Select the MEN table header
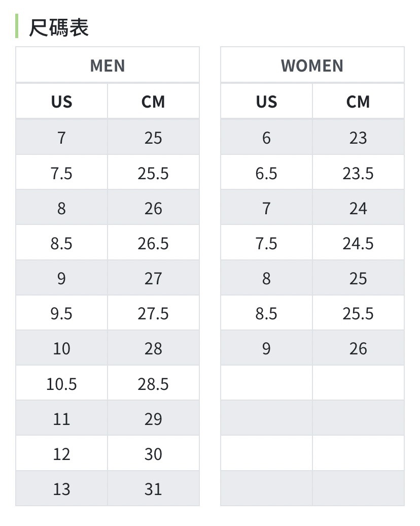Screen dimensions: 420x526 coord(107,65)
